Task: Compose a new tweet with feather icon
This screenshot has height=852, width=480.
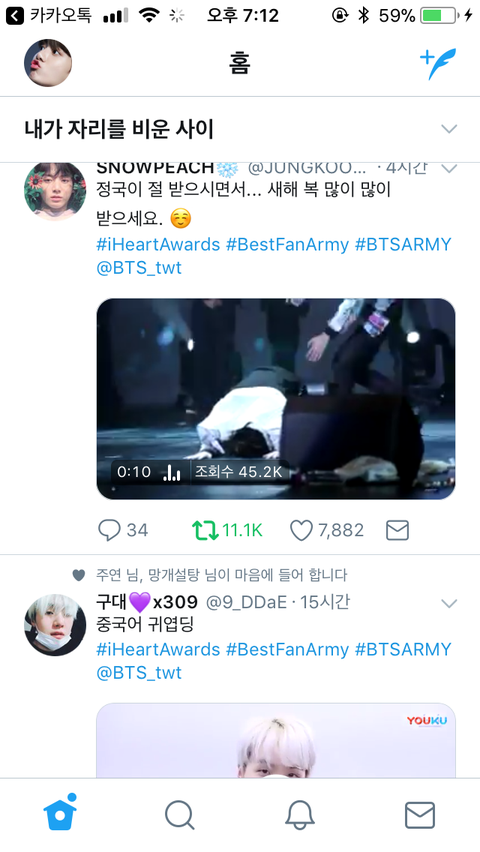Action: pos(438,64)
